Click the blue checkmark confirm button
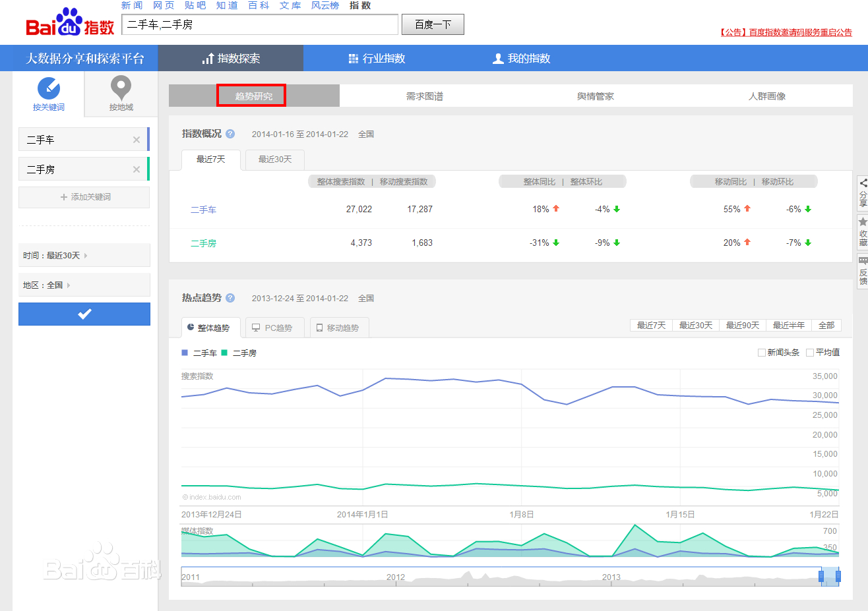 pyautogui.click(x=84, y=314)
